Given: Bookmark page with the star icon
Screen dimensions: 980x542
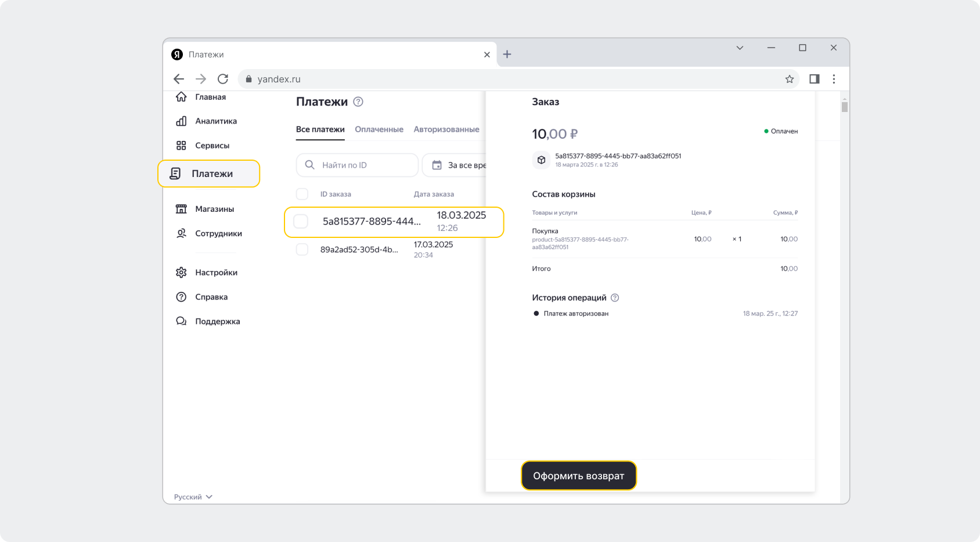Looking at the screenshot, I should pyautogui.click(x=789, y=79).
